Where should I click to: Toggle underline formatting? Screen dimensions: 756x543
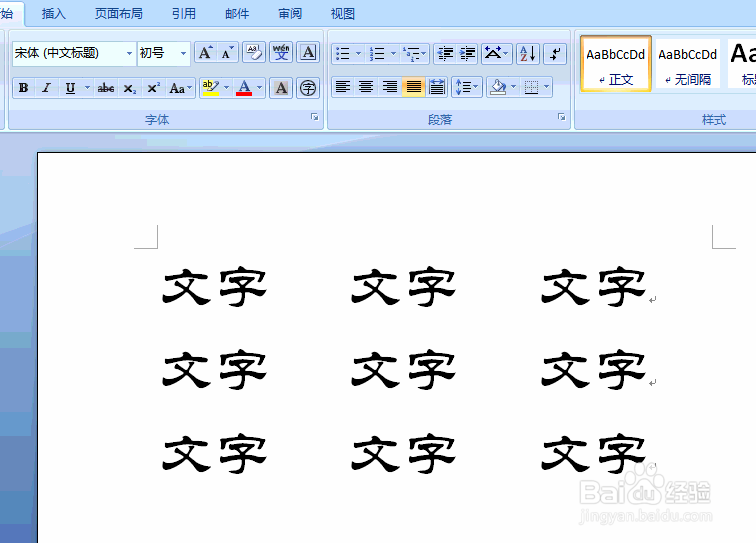pyautogui.click(x=70, y=88)
